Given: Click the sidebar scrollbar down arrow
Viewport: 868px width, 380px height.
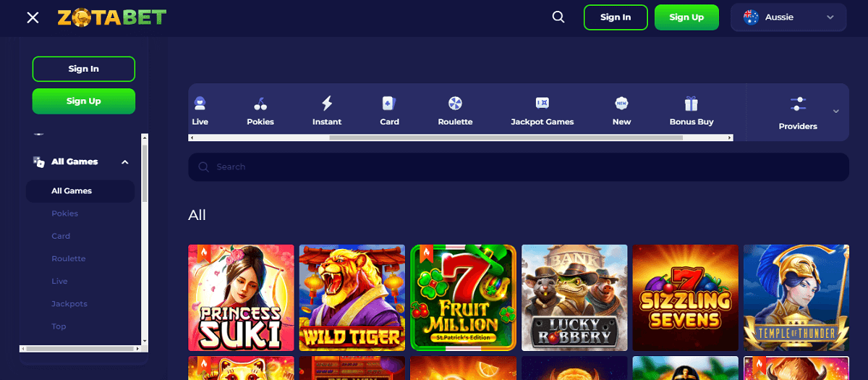Looking at the screenshot, I should coord(145,340).
